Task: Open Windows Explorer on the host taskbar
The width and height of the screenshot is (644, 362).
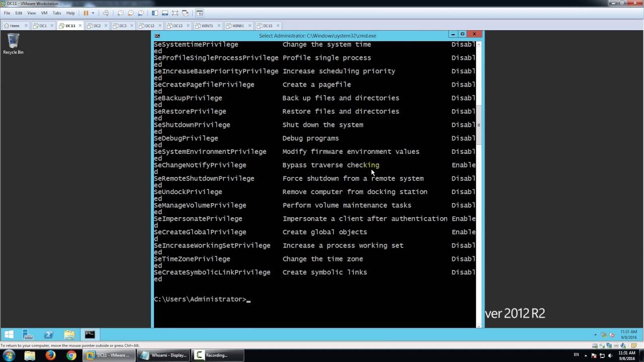Action: pos(30,355)
